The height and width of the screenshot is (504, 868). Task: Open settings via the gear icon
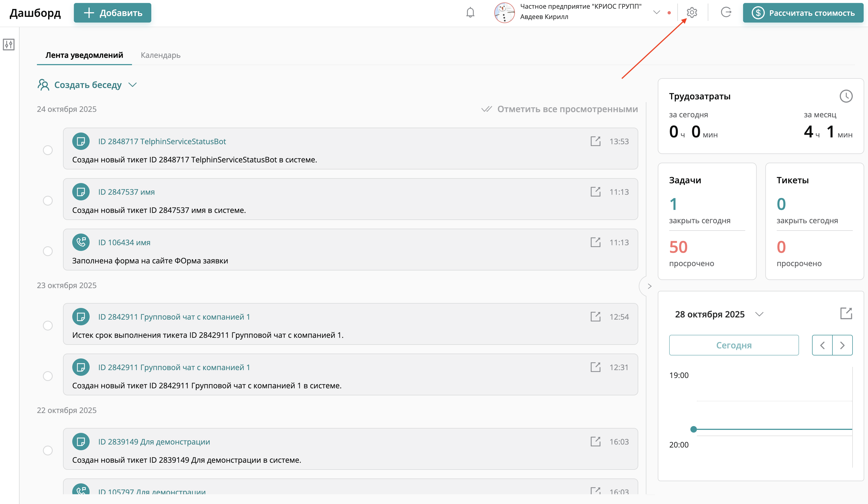(x=692, y=13)
